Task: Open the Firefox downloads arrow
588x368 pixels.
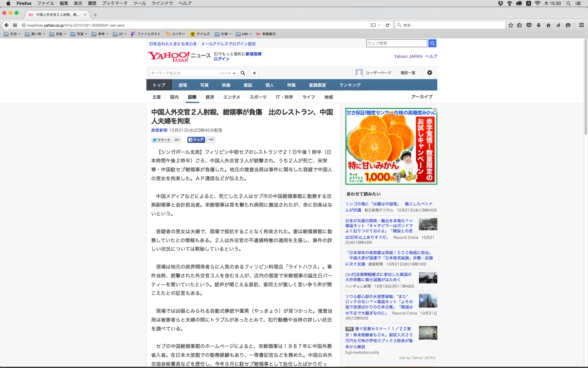Action: point(539,25)
